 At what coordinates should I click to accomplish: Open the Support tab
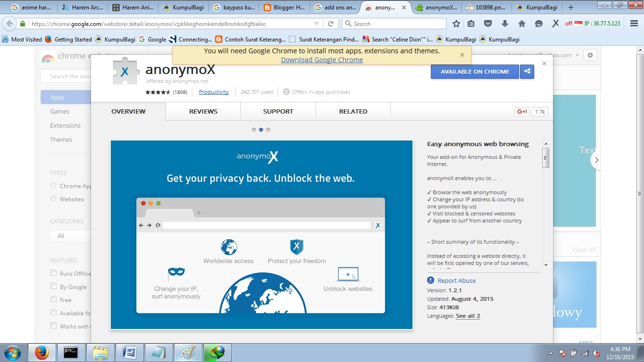(x=278, y=112)
